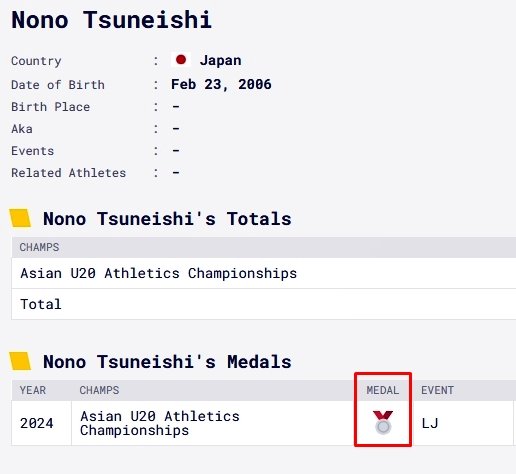
Task: Click the yellow marker beside Totals heading
Action: (20, 218)
